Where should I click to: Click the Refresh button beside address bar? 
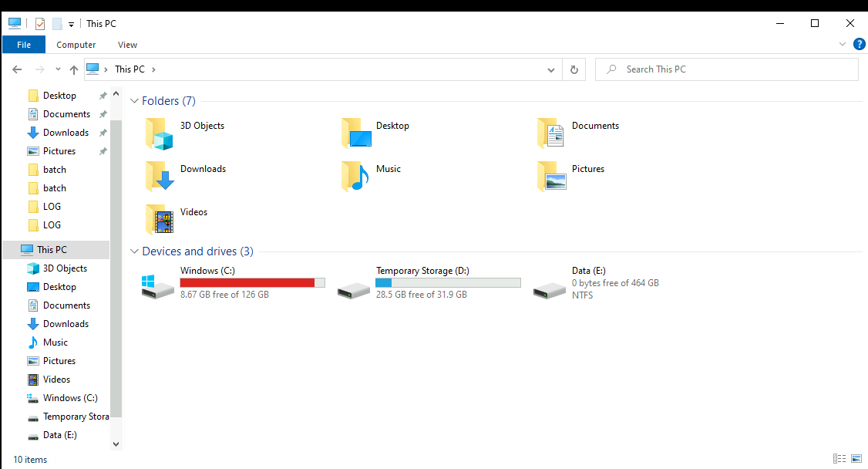[x=574, y=69]
